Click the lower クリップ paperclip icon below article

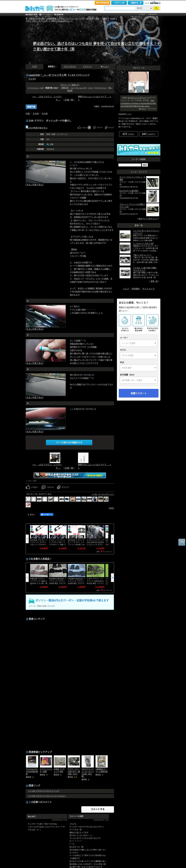tap(63, 487)
